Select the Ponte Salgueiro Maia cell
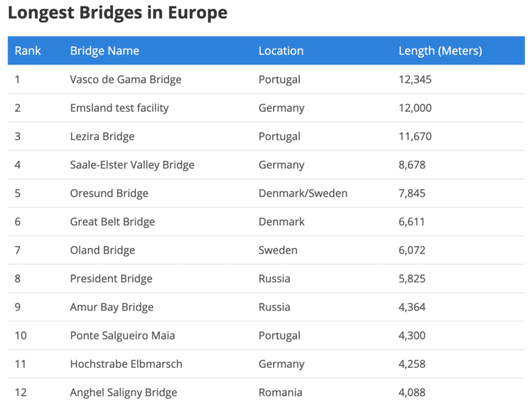 (123, 335)
